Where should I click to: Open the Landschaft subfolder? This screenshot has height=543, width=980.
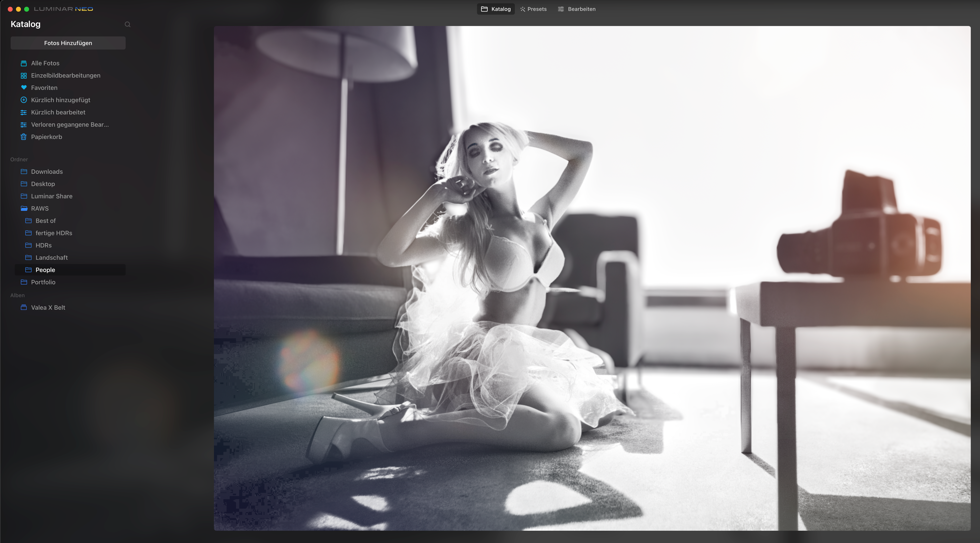(52, 258)
